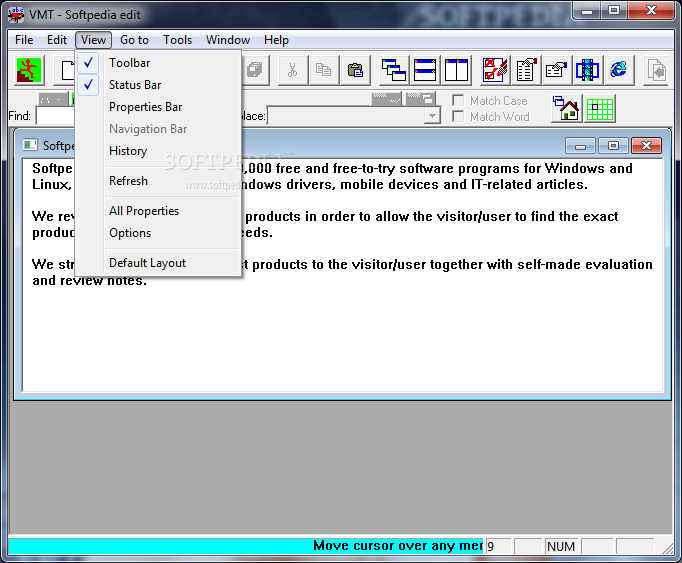Click into the Find input field
The image size is (682, 563).
point(56,116)
